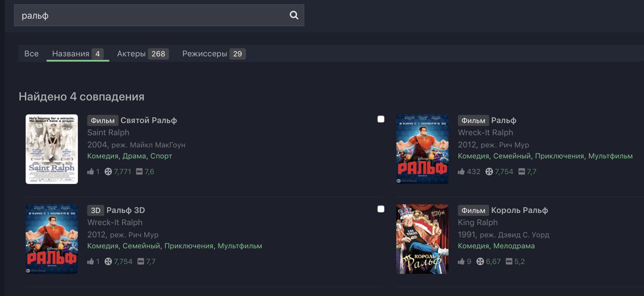
Task: Click the thumbs-up icon on Святой Ральф
Action: [91, 171]
